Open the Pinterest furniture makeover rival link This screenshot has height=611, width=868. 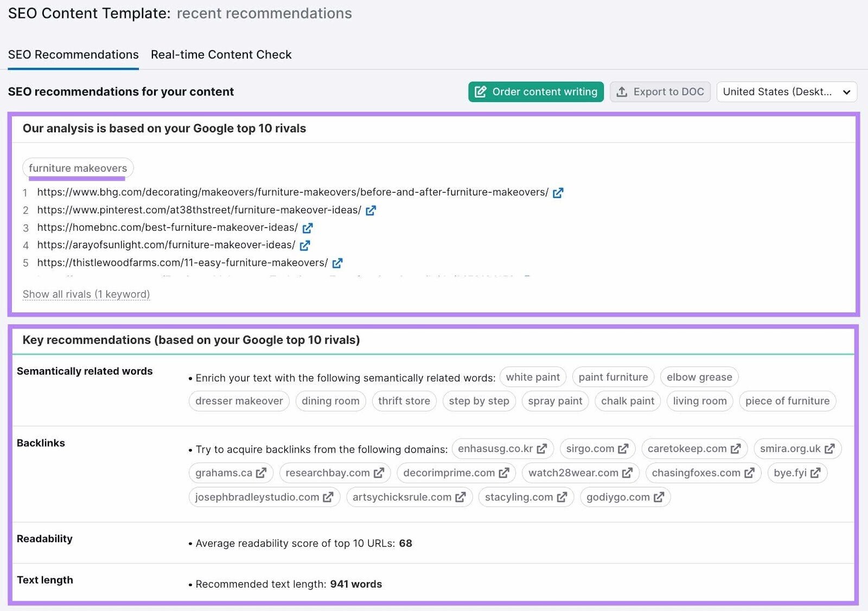click(371, 210)
